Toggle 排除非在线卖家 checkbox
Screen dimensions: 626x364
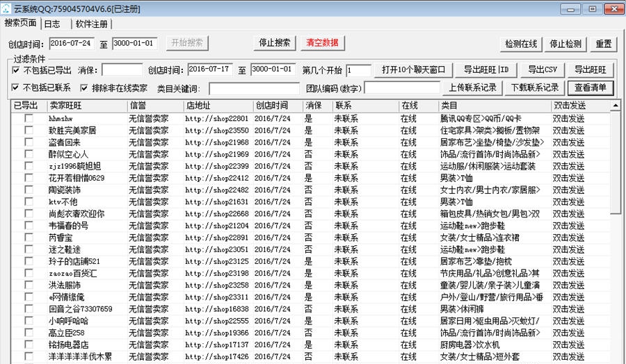84,88
